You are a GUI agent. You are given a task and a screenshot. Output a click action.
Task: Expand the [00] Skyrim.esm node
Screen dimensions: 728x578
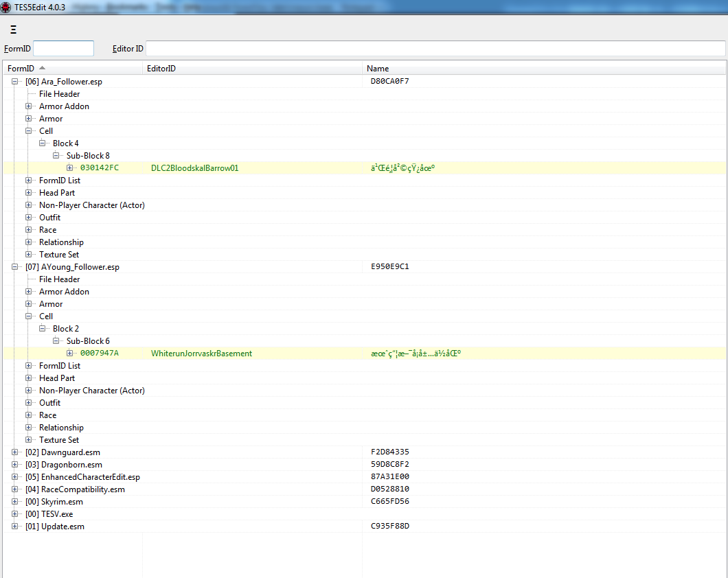pyautogui.click(x=15, y=501)
